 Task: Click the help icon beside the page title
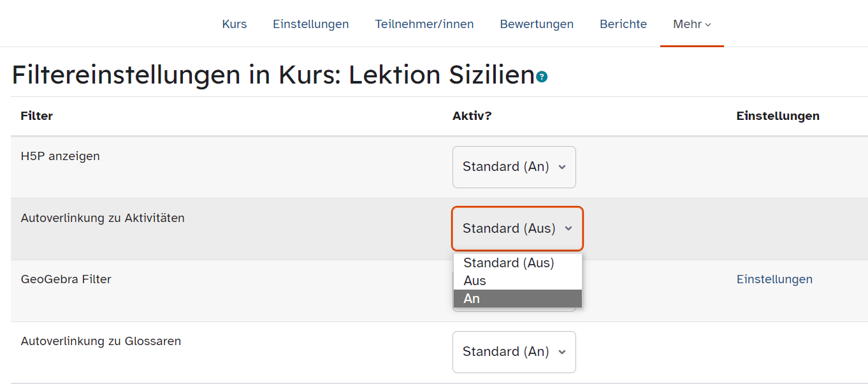pyautogui.click(x=542, y=77)
